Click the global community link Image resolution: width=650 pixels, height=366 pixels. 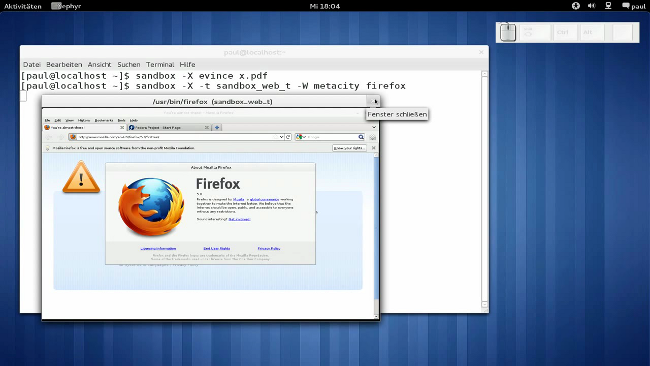click(x=264, y=199)
